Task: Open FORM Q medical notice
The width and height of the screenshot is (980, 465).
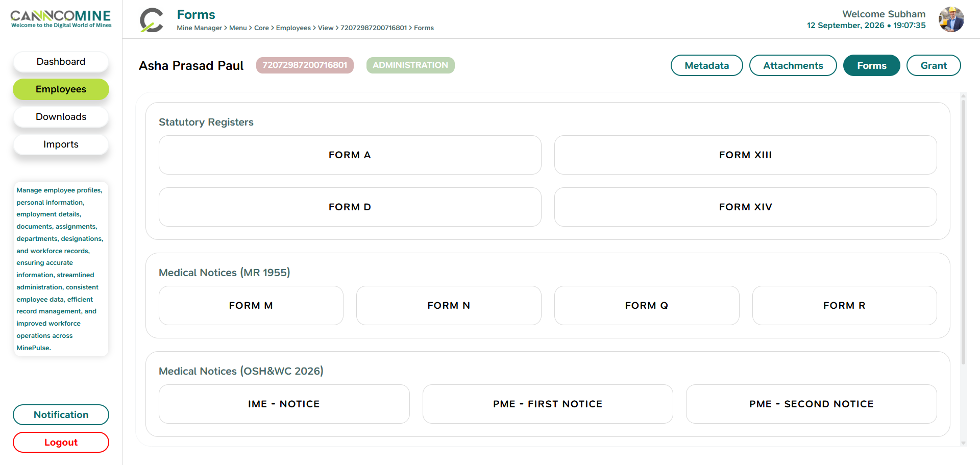Action: (647, 306)
